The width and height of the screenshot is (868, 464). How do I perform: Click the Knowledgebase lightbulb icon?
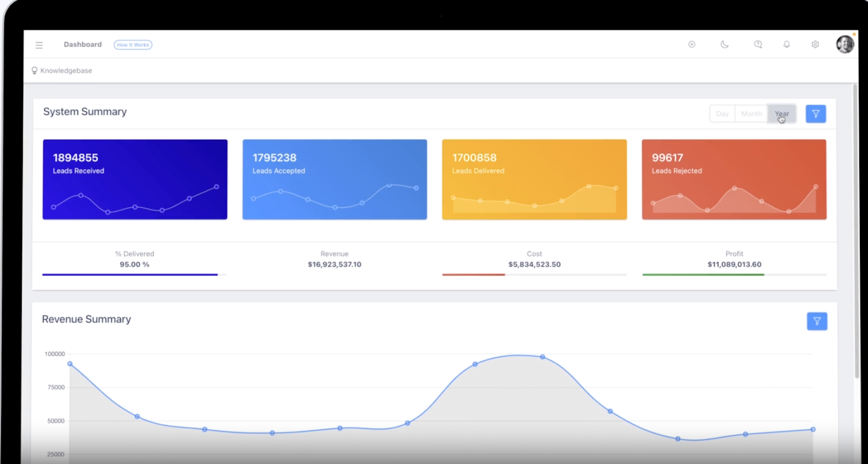pos(34,70)
